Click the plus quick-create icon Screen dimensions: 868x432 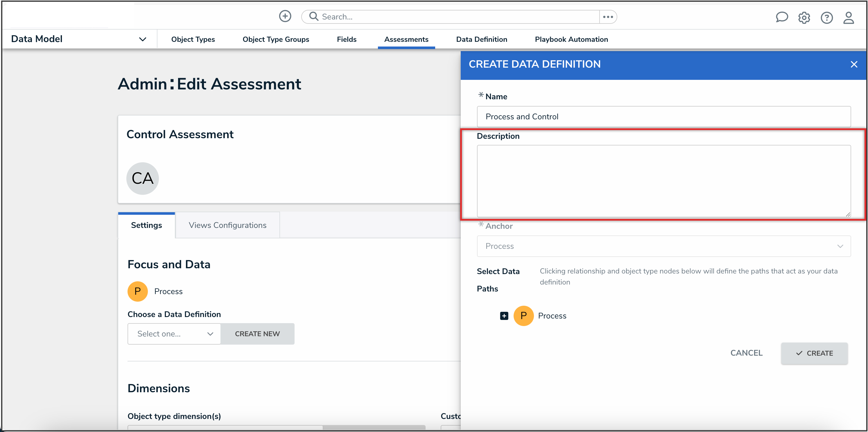click(x=285, y=16)
